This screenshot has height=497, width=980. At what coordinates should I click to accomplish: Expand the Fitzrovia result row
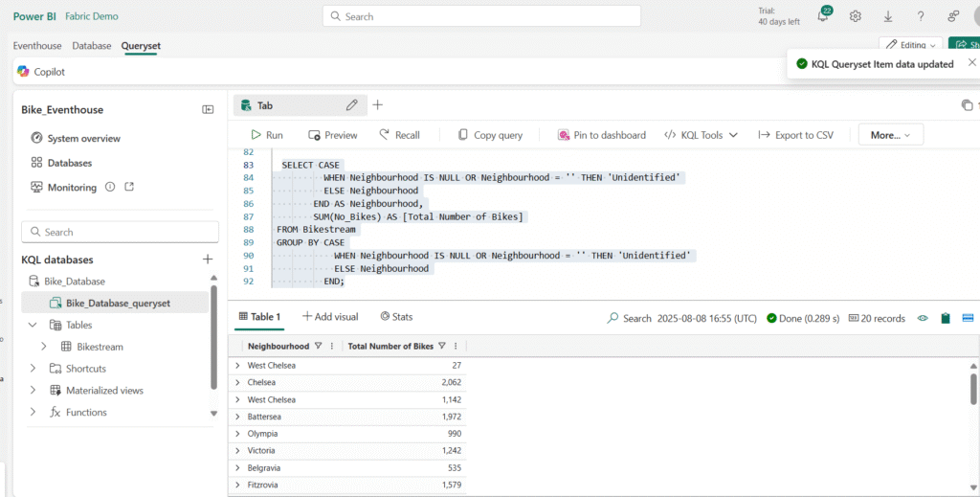(x=237, y=485)
